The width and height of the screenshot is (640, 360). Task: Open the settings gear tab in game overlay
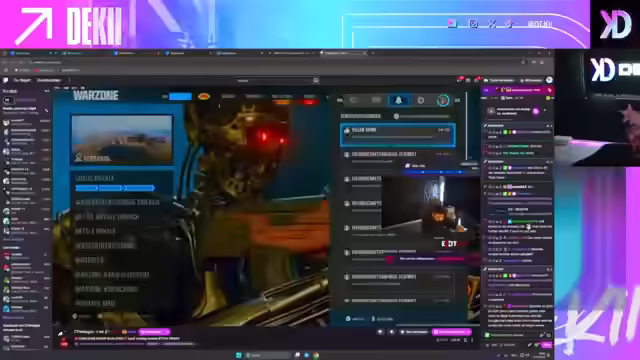pos(420,100)
